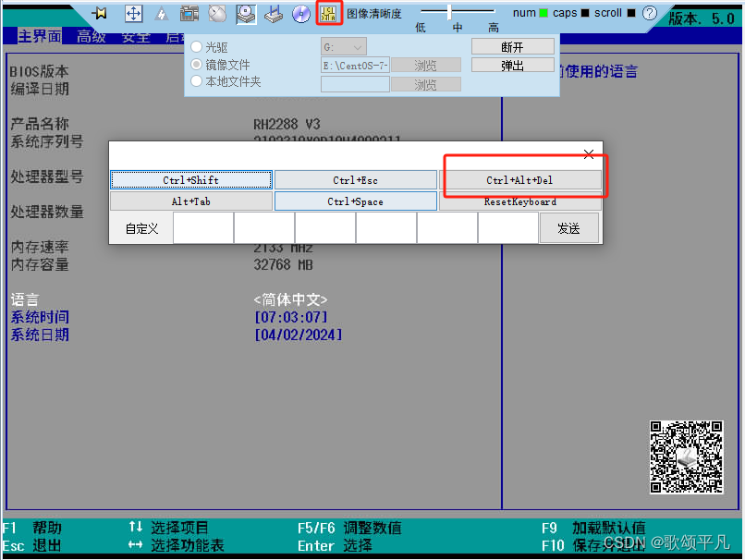Switch to the 高级 BIOS tab

[92, 37]
